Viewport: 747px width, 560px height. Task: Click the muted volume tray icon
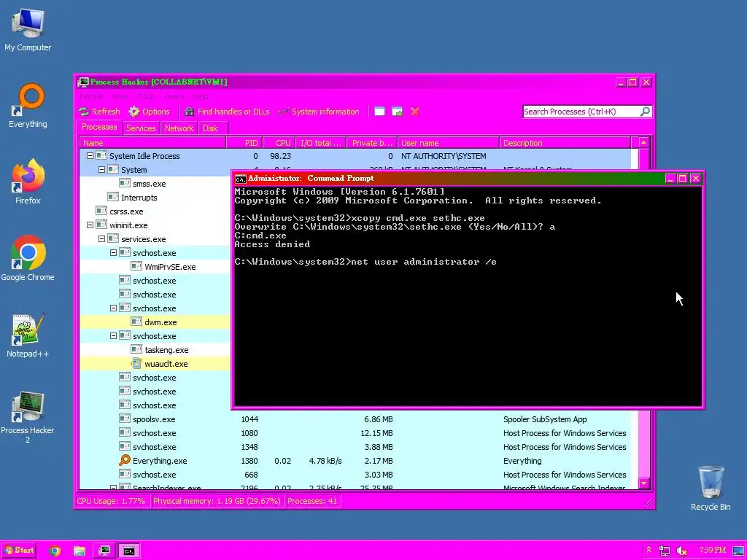tap(682, 551)
